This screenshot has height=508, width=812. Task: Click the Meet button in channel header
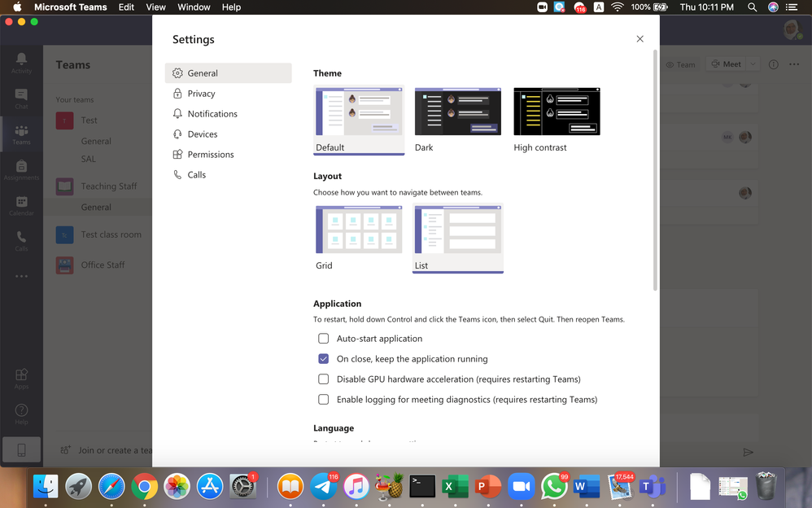click(x=726, y=64)
